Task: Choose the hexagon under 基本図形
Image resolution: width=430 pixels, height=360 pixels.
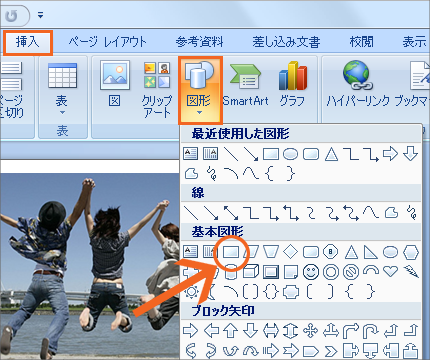Action: click(411, 252)
